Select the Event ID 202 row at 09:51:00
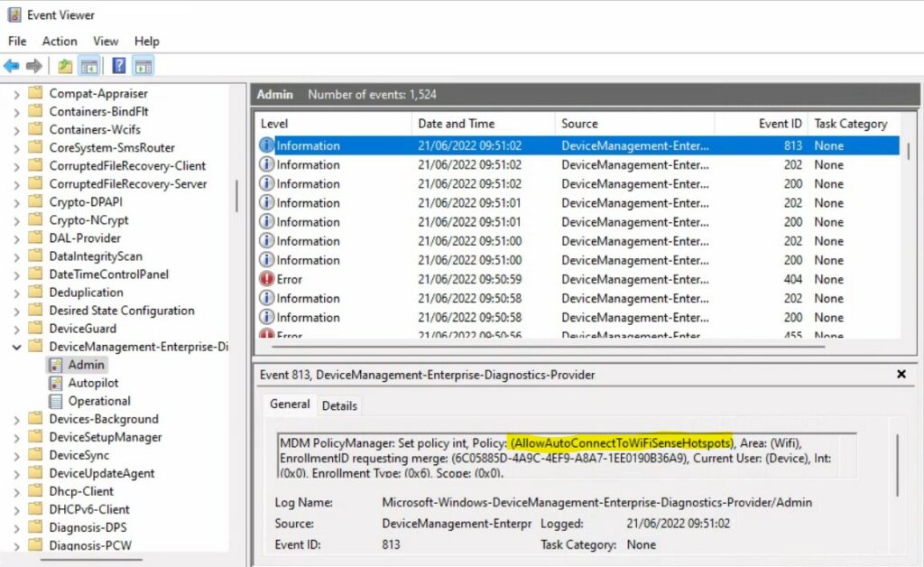 (578, 241)
